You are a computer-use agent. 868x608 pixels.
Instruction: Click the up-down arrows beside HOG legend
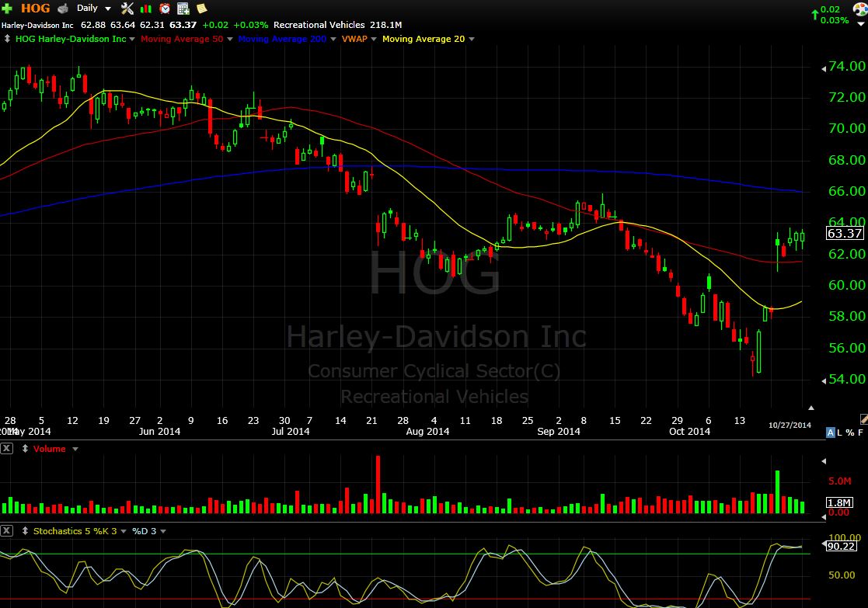[x=7, y=39]
